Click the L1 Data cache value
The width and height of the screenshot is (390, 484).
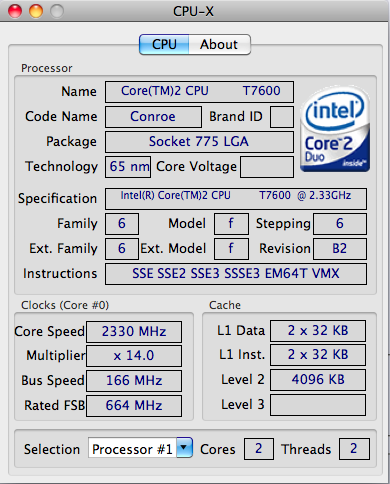318,331
